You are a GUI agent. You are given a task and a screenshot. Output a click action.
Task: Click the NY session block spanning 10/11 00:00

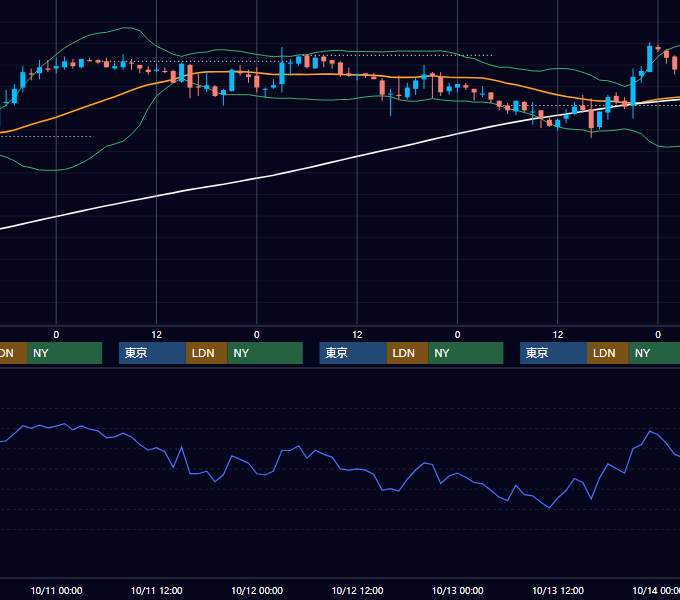tap(64, 353)
